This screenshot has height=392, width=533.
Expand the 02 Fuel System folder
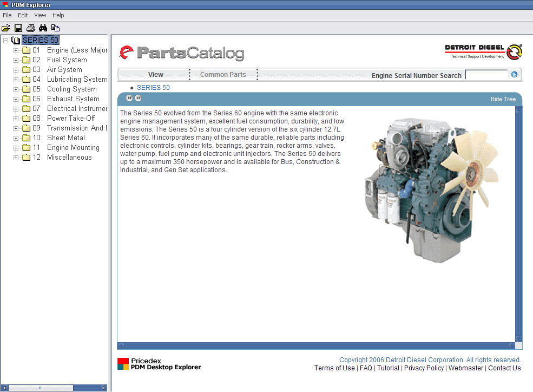16,60
